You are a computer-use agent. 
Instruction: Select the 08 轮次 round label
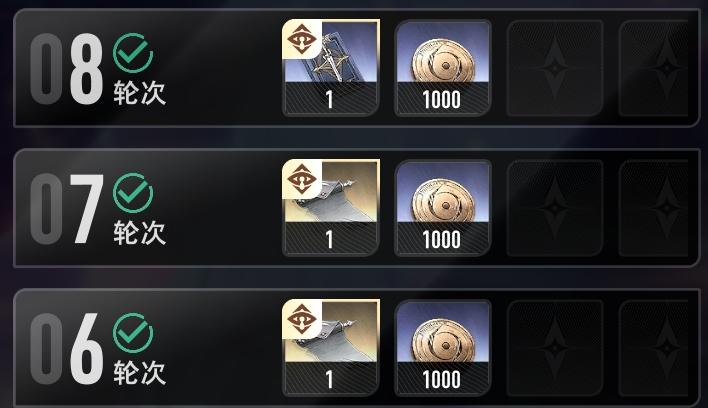click(98, 69)
